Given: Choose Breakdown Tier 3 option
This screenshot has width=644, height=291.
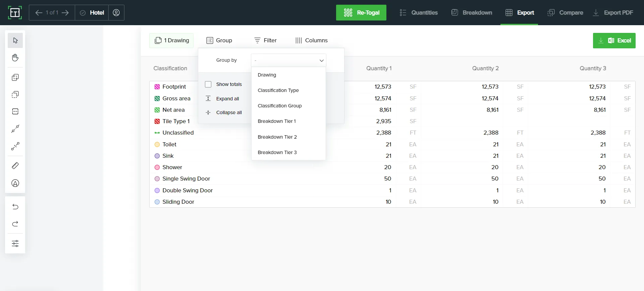Looking at the screenshot, I should pos(288,152).
